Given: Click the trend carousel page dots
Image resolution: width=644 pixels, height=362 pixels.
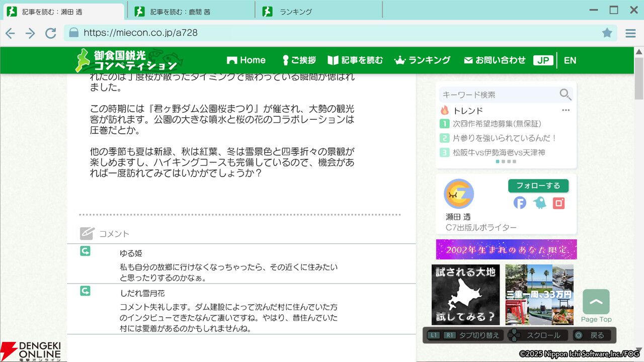Looking at the screenshot, I should 506,162.
